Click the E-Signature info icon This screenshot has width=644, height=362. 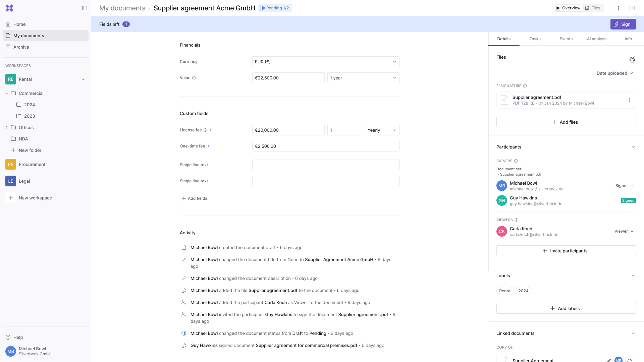point(525,86)
